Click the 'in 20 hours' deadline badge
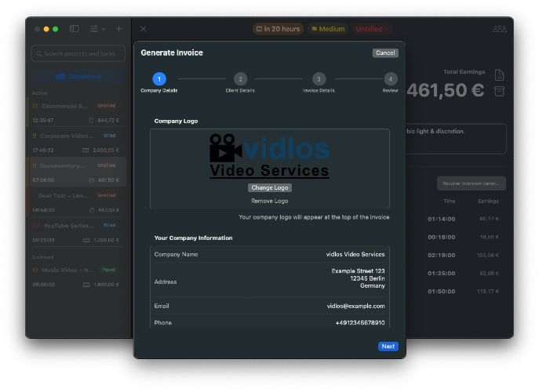 [278, 29]
